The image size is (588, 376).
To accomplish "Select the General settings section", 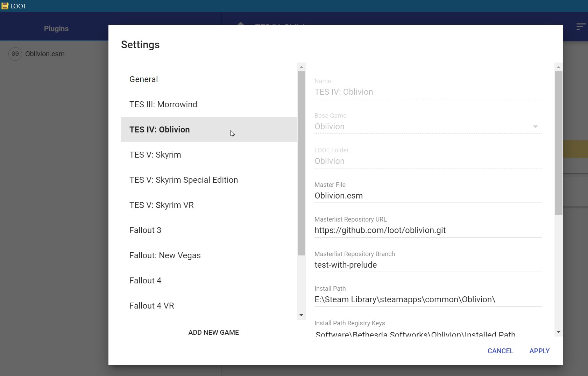I will tap(143, 79).
